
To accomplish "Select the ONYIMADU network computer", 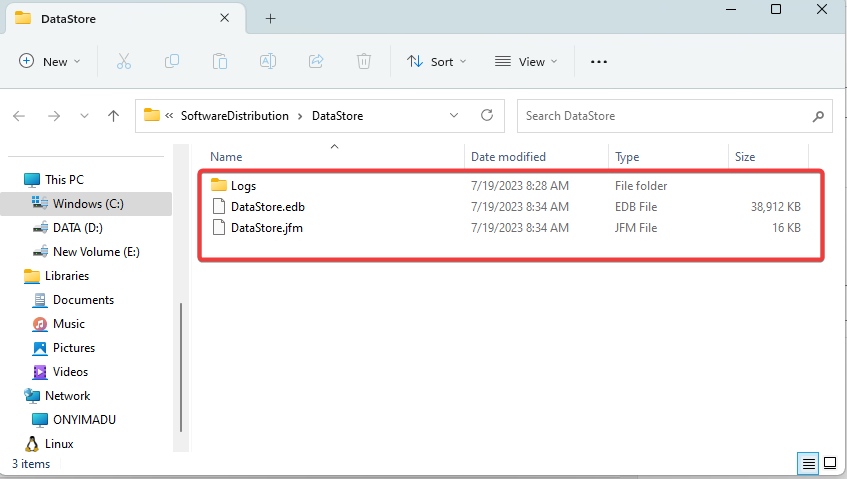I will (84, 420).
